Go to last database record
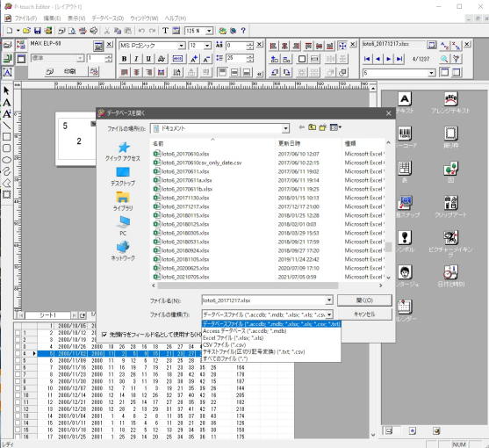 [399, 59]
